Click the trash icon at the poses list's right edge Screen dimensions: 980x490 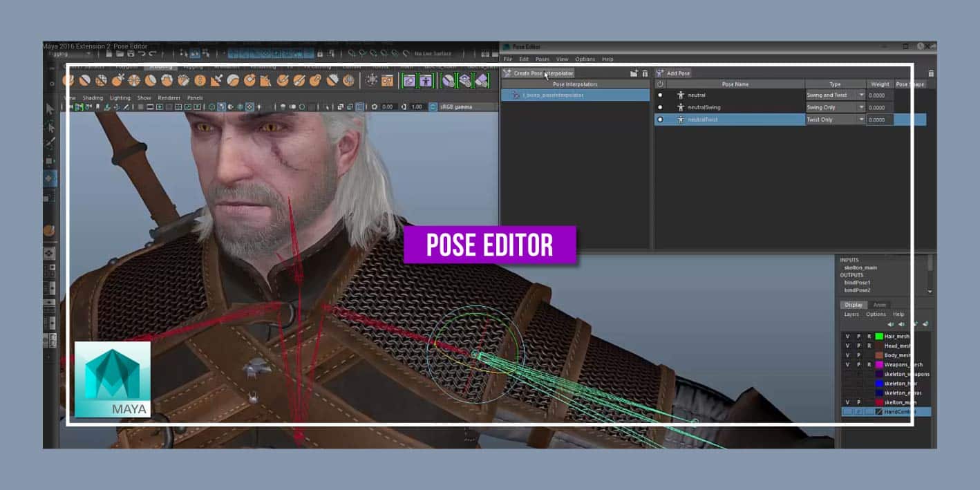930,73
